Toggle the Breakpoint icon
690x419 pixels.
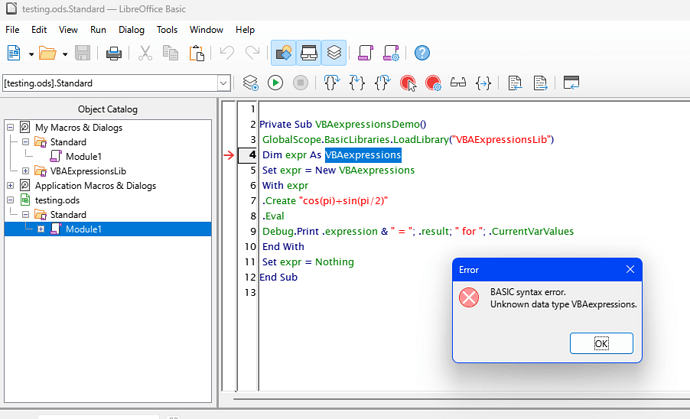[408, 83]
